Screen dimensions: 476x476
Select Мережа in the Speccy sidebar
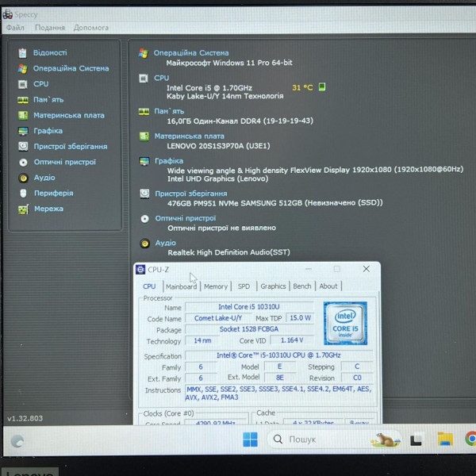(x=49, y=209)
